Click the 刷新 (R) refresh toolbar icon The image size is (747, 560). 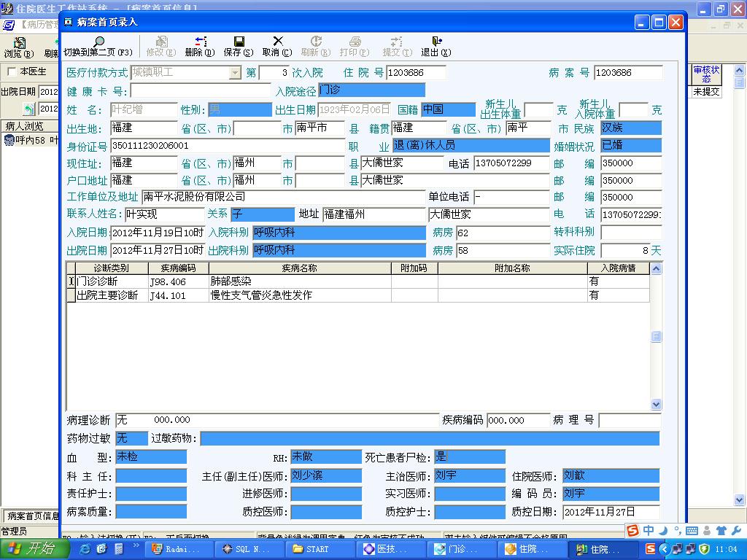click(316, 46)
